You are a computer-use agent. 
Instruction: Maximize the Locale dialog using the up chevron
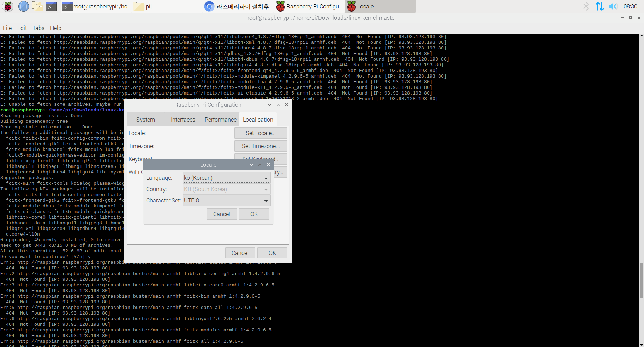coord(260,165)
